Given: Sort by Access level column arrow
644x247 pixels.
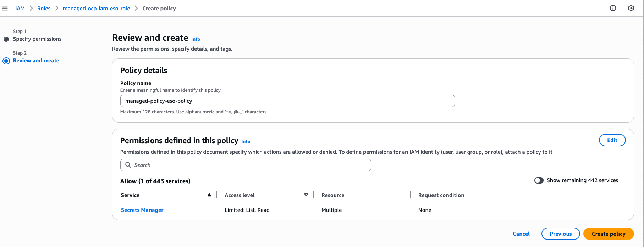Looking at the screenshot, I should tap(306, 195).
